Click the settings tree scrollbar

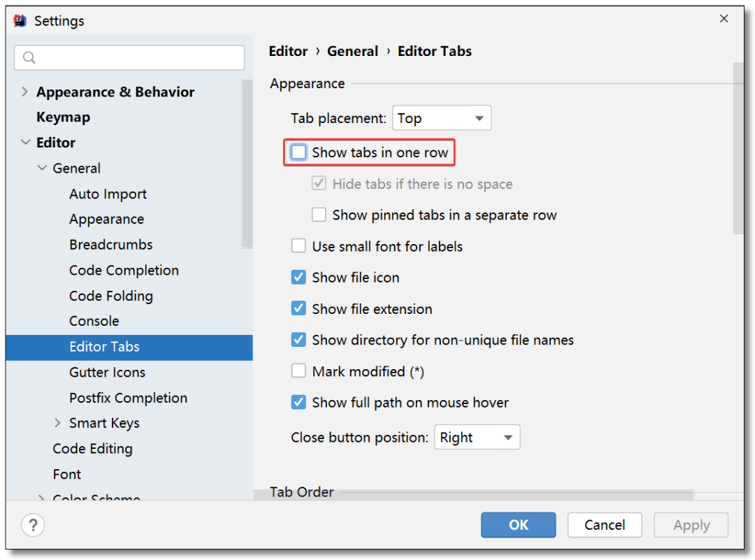tap(247, 164)
